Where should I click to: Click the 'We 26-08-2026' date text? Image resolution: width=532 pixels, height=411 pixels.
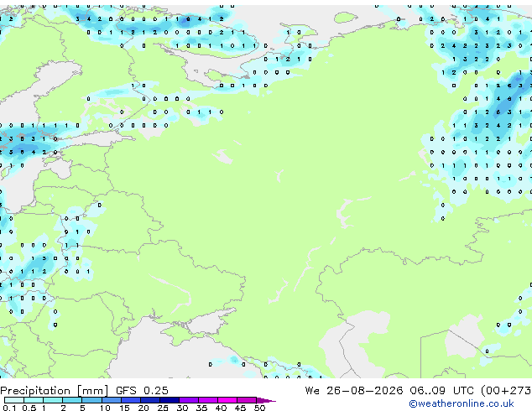point(354,390)
